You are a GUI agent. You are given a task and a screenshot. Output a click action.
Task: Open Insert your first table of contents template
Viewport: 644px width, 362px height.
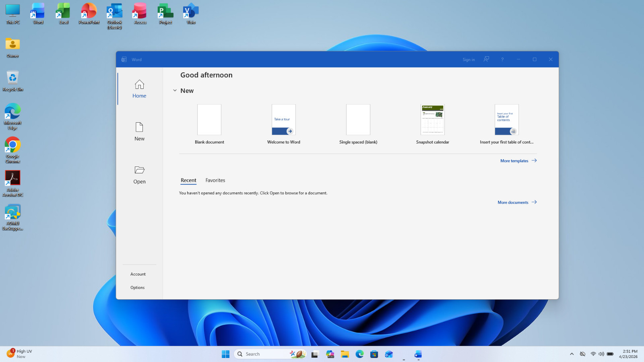pos(507,124)
